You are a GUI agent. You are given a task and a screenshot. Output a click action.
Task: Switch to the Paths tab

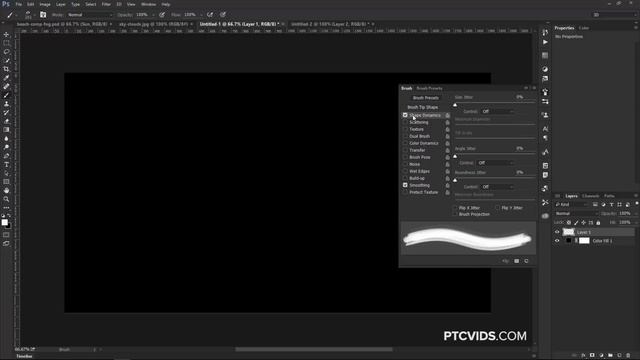click(609, 196)
